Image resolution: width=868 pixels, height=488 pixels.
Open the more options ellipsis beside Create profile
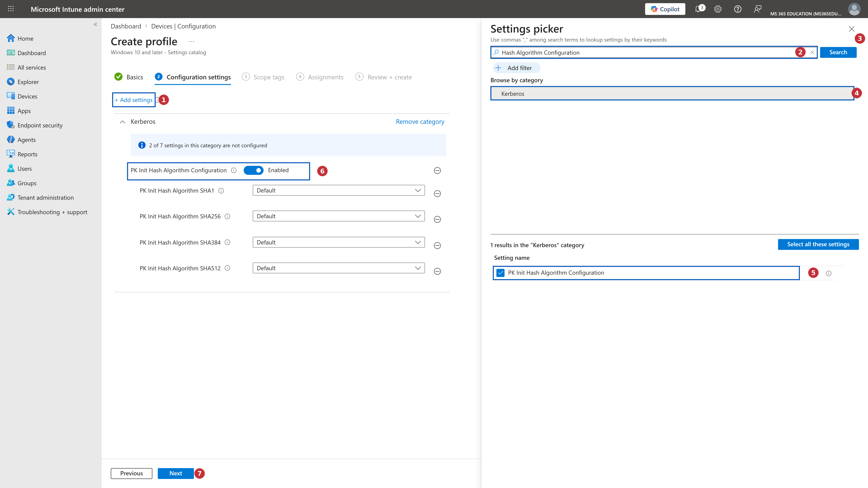pos(192,41)
